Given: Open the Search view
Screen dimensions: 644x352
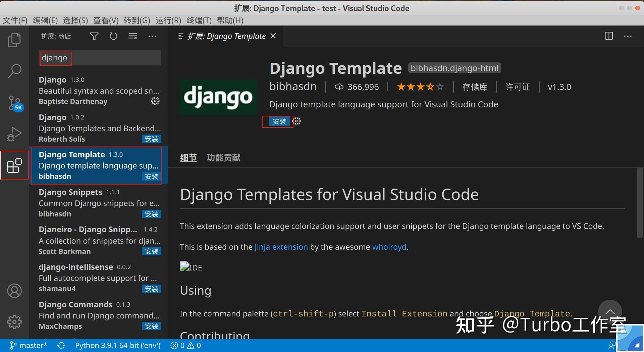Looking at the screenshot, I should [14, 71].
